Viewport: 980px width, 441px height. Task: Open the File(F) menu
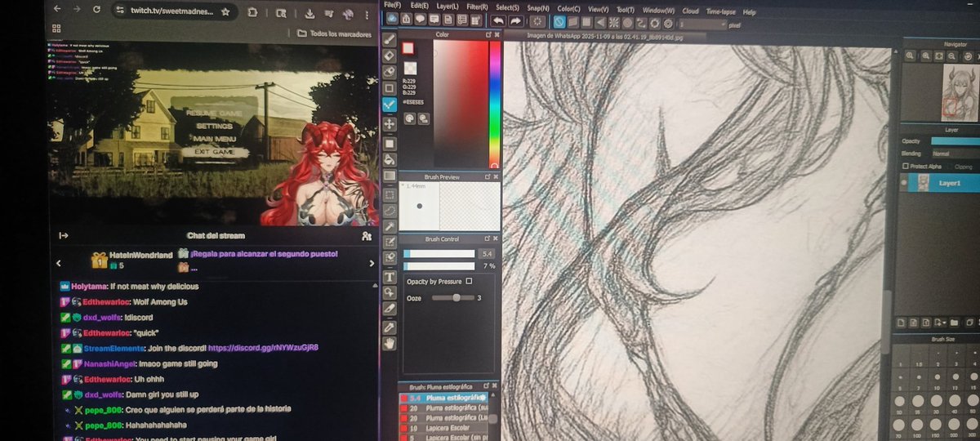[392, 5]
